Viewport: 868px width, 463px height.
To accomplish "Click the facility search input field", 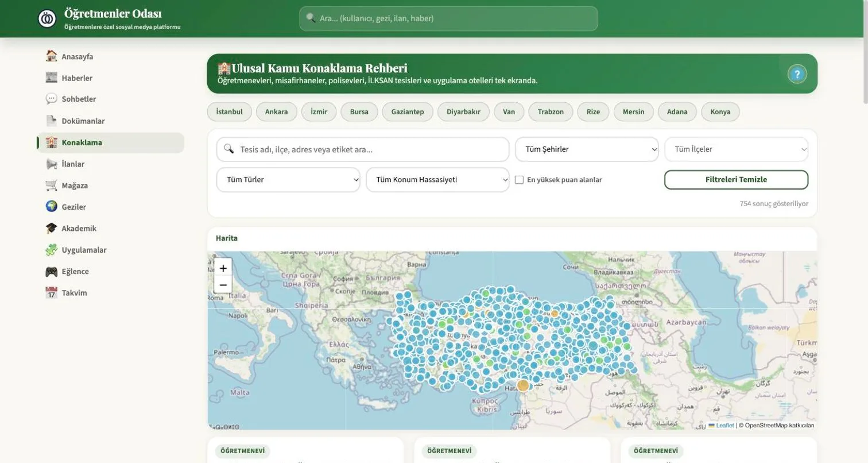I will pyautogui.click(x=363, y=149).
